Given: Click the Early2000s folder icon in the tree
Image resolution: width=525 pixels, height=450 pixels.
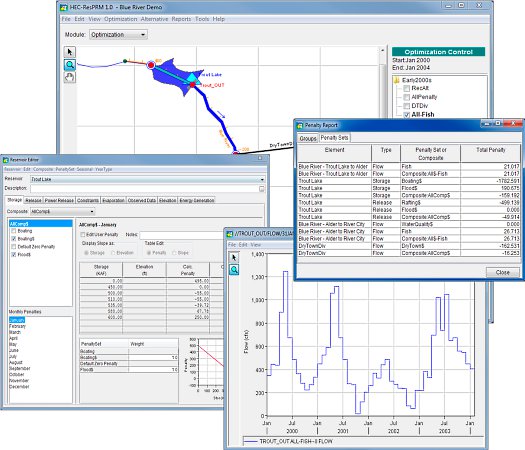Looking at the screenshot, I should 397,80.
